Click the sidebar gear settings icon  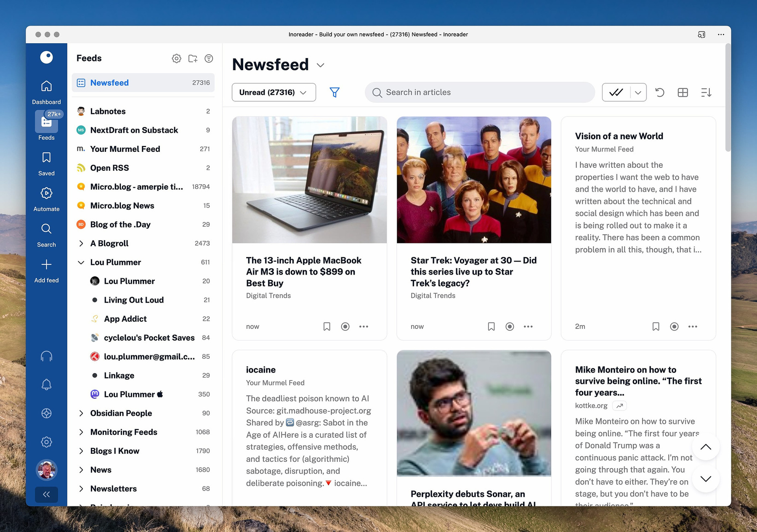point(46,442)
